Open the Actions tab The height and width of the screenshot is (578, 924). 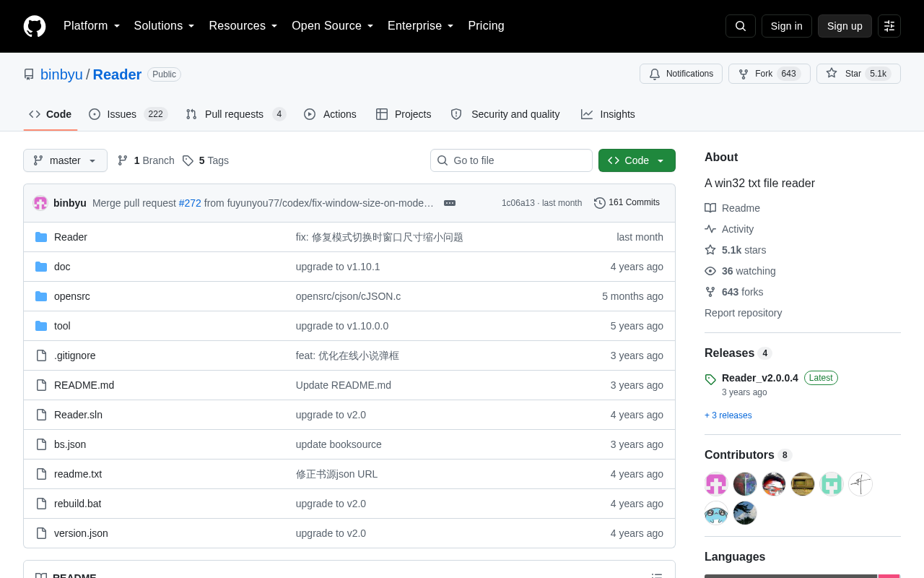point(331,114)
